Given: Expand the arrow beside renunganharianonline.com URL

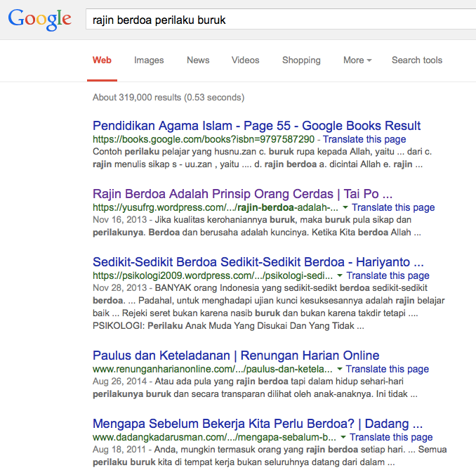Looking at the screenshot, I should coord(340,369).
